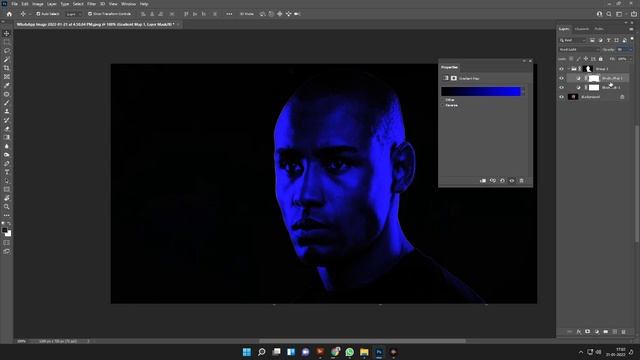Switch to the Paths tab
The width and height of the screenshot is (640, 360).
[599, 29]
